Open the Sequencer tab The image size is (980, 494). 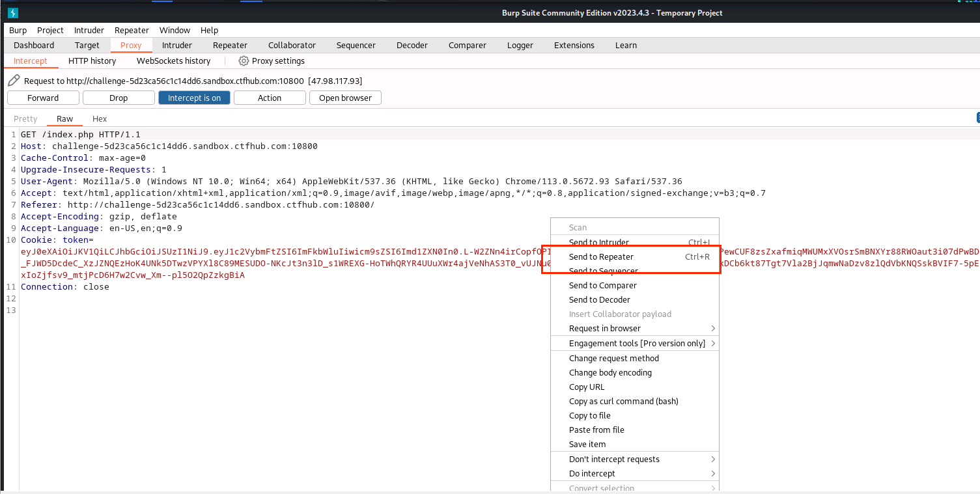(x=356, y=45)
